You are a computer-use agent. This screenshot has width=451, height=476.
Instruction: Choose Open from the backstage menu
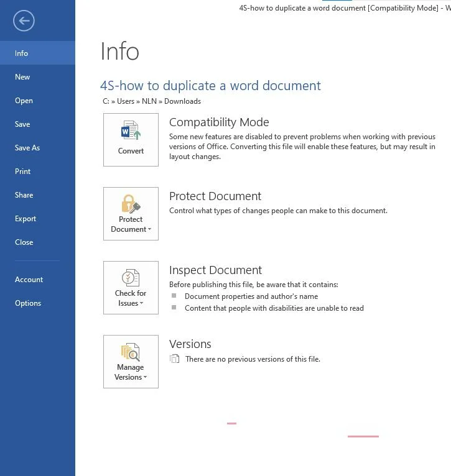click(38, 101)
